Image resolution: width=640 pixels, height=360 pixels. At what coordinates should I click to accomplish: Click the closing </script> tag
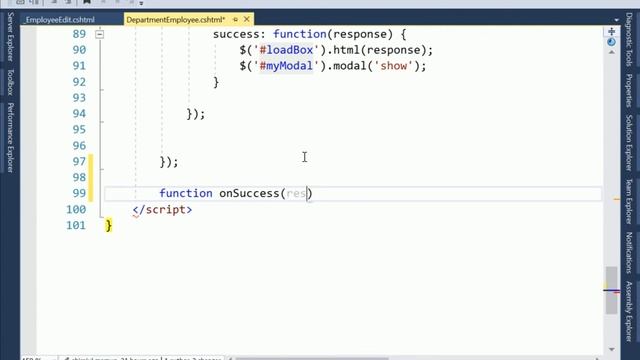coord(162,210)
